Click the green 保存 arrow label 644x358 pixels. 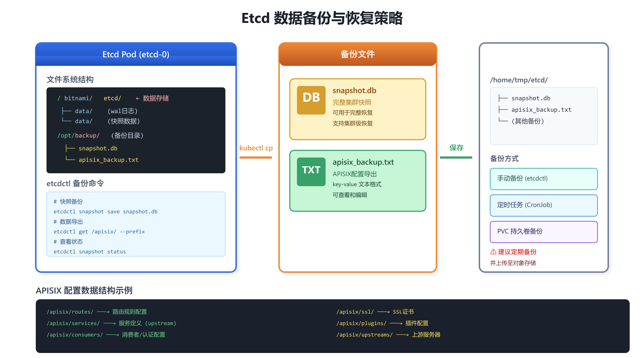point(456,148)
